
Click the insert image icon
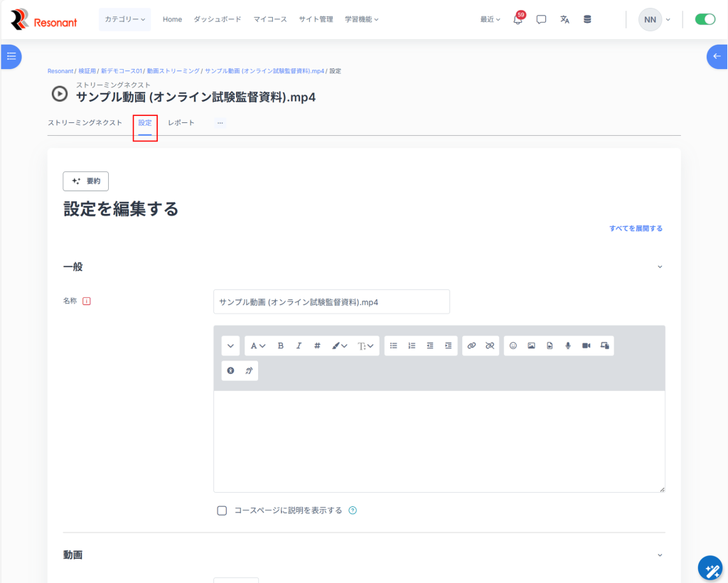click(x=531, y=346)
